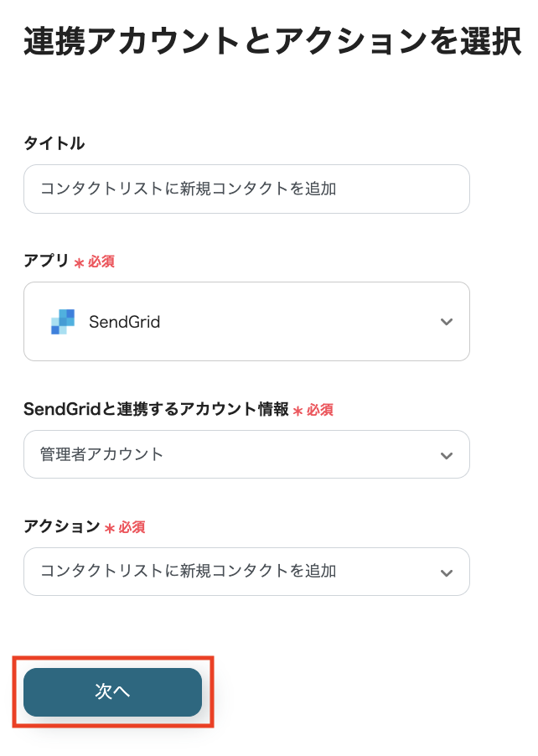The image size is (538, 756).
Task: Click the アプリ required marker
Action: point(96,261)
